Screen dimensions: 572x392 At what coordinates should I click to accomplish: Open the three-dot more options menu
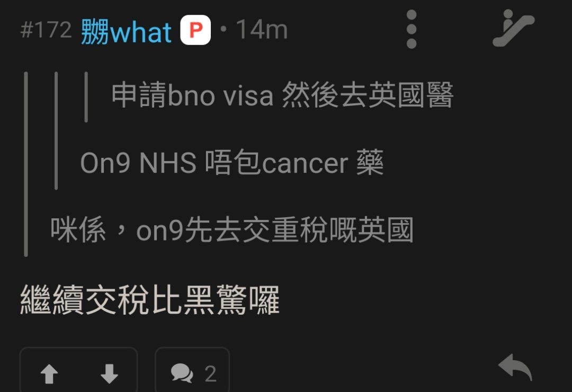(x=412, y=29)
